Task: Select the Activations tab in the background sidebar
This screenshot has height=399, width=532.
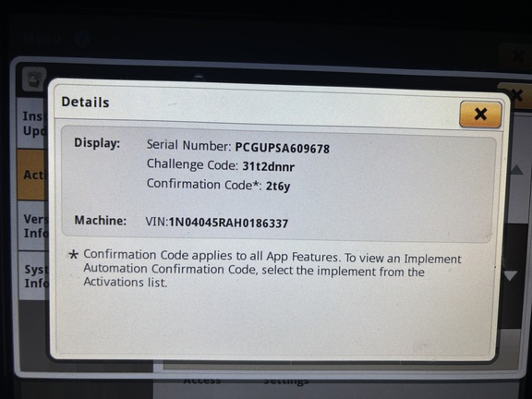Action: click(32, 175)
